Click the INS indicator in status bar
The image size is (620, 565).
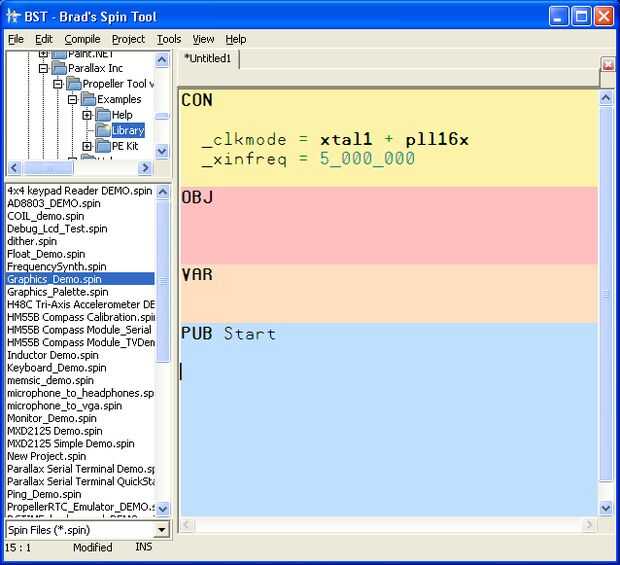click(144, 547)
